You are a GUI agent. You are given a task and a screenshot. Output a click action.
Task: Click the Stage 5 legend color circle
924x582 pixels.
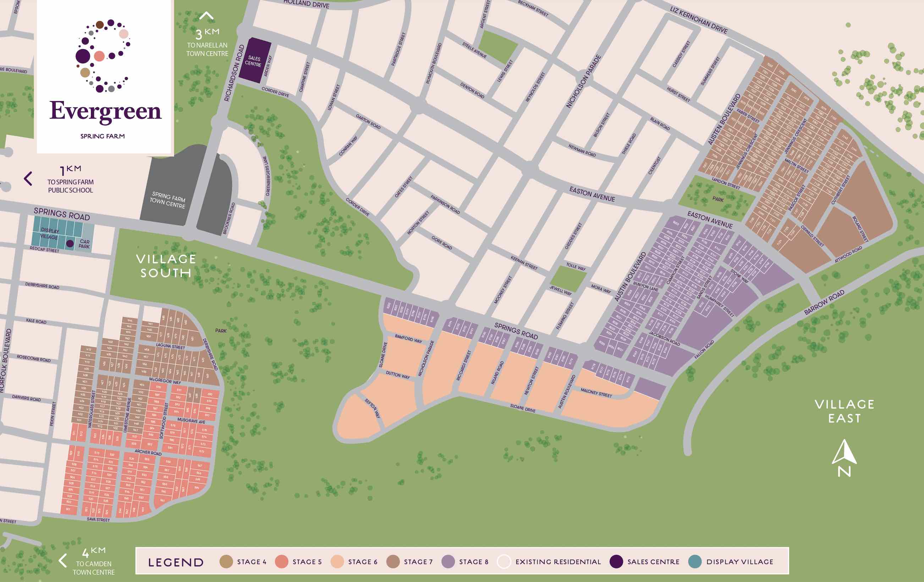point(282,562)
